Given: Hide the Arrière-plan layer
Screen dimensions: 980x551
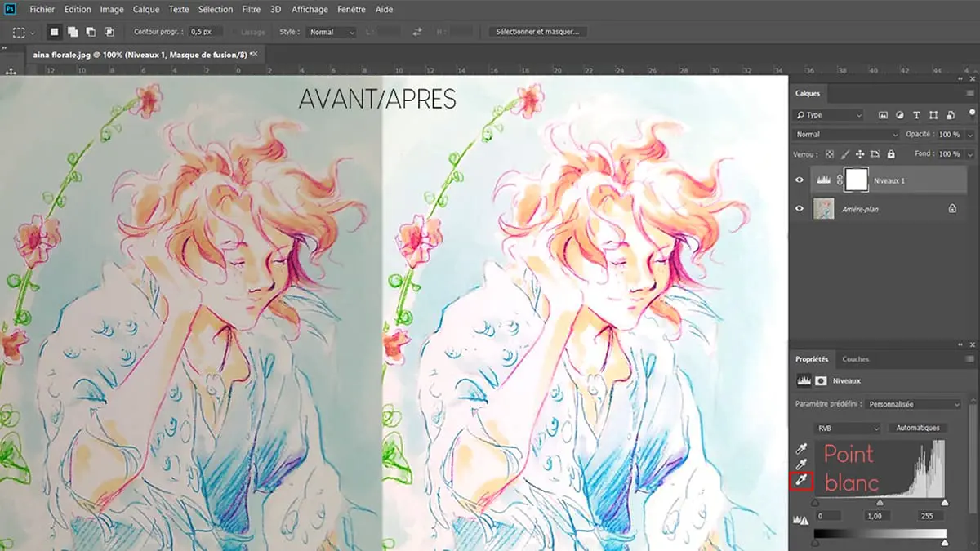Looking at the screenshot, I should (x=800, y=209).
